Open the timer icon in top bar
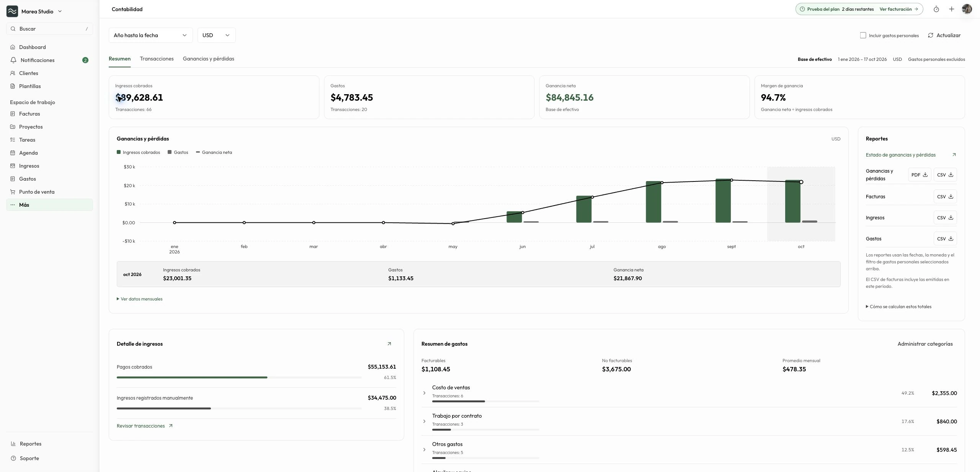Image resolution: width=980 pixels, height=472 pixels. click(936, 9)
